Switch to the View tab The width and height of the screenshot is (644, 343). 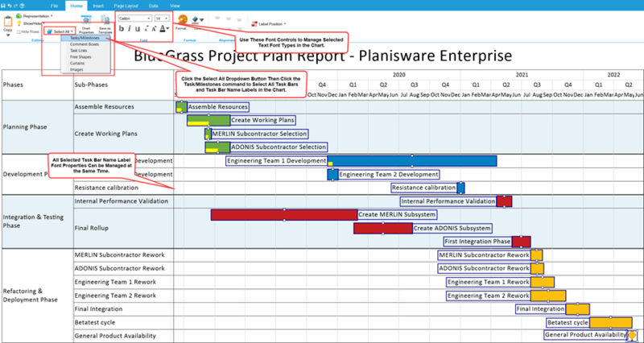pos(175,6)
